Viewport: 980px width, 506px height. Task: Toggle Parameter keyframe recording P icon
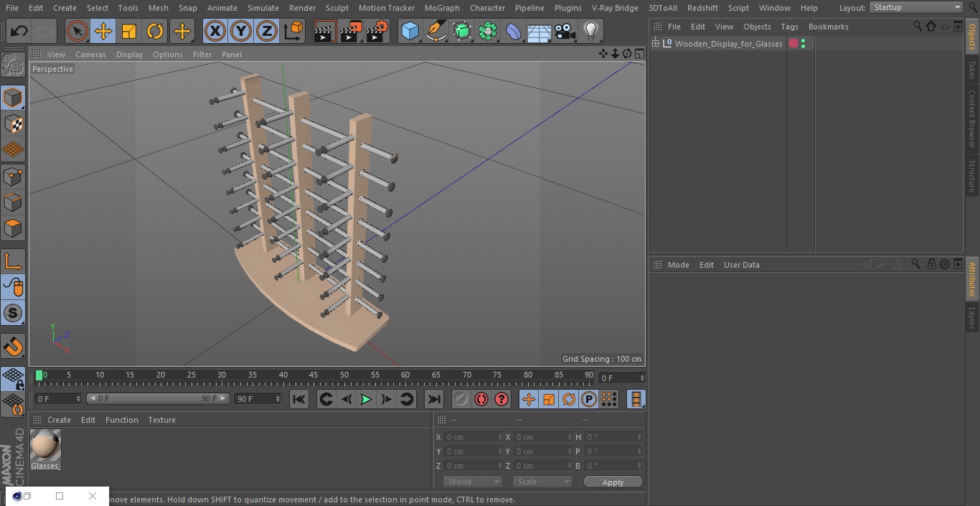(589, 399)
